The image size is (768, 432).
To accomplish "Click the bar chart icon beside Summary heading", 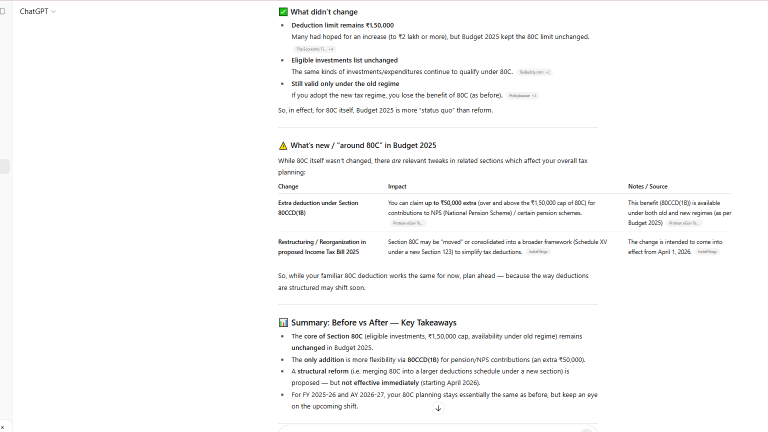I will click(283, 323).
